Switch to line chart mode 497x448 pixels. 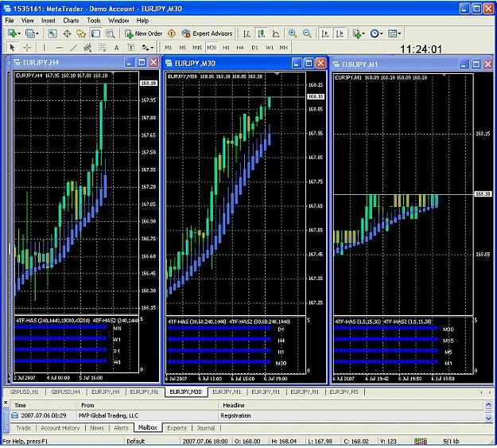[x=276, y=33]
